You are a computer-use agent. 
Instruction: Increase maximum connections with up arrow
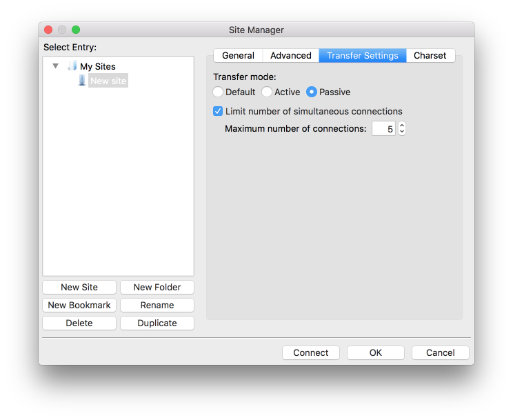point(402,125)
